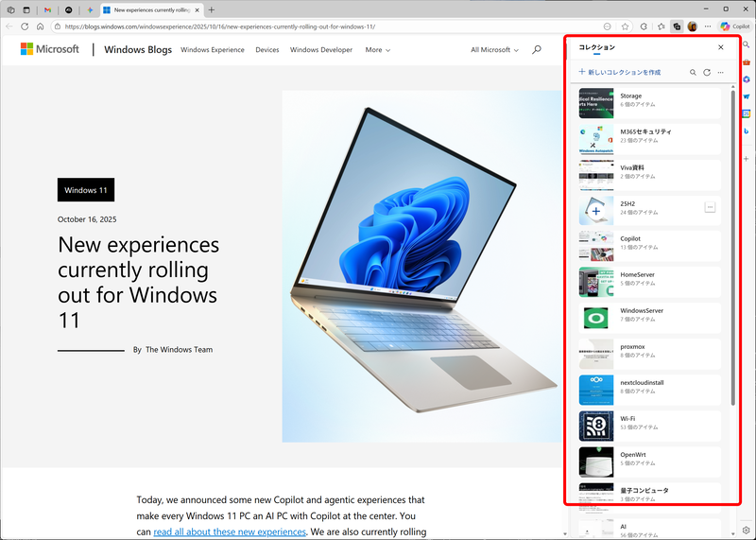Open the Edge workspaces icon in tab bar

point(10,9)
